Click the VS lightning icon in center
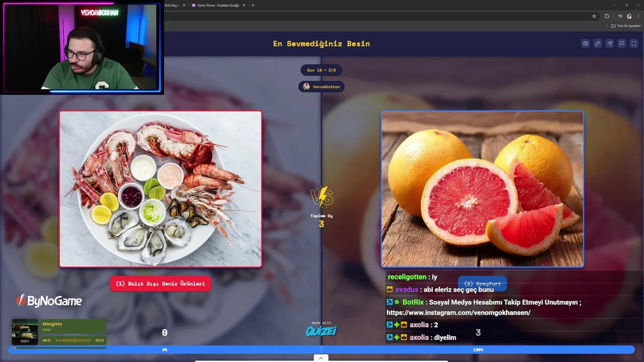Screen dimensions: 644x362 pyautogui.click(x=321, y=197)
